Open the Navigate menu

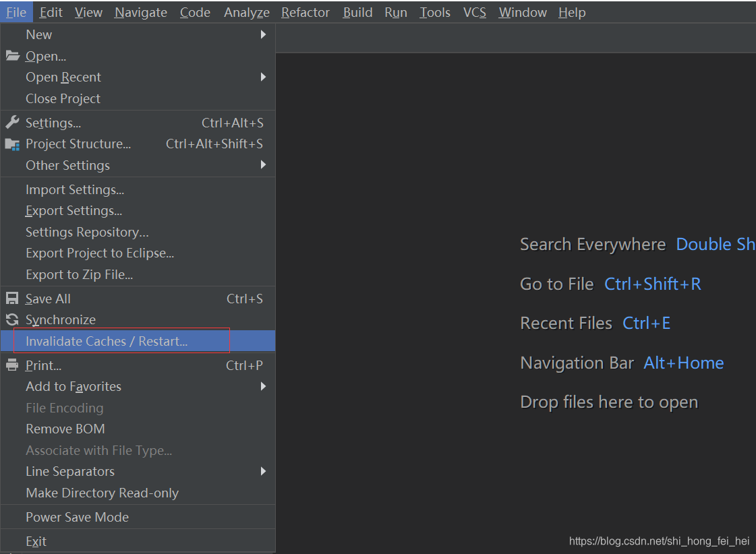click(141, 12)
